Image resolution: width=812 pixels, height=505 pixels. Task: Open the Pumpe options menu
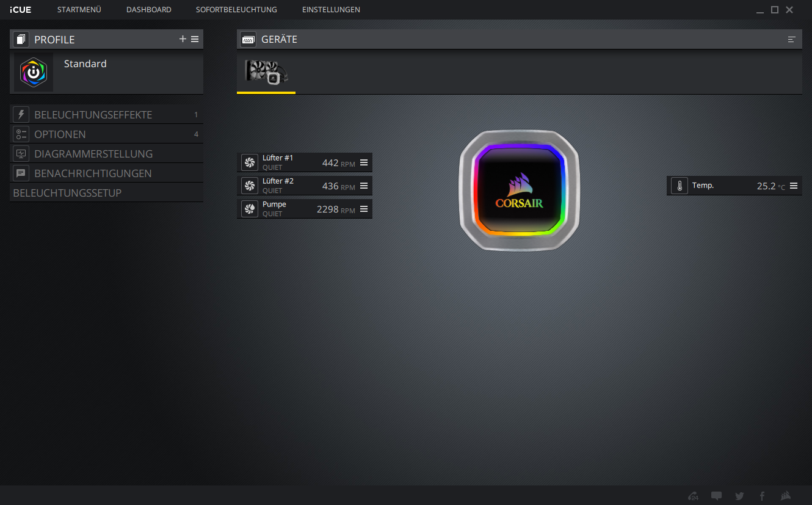[364, 209]
